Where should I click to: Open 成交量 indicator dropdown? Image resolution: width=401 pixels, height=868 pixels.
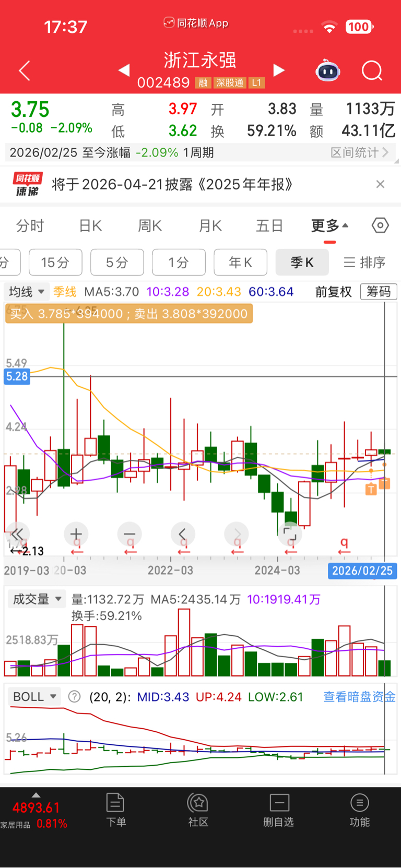coord(37,599)
